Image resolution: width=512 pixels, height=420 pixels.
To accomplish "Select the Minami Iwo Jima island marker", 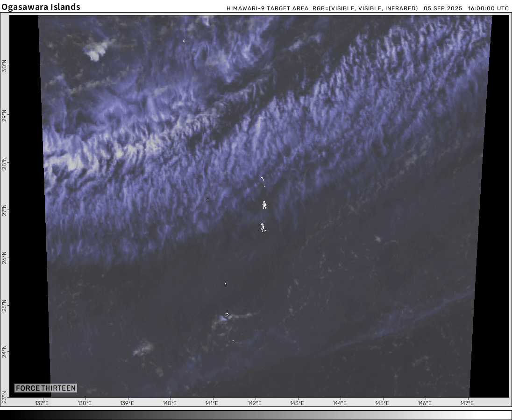I will [x=233, y=340].
